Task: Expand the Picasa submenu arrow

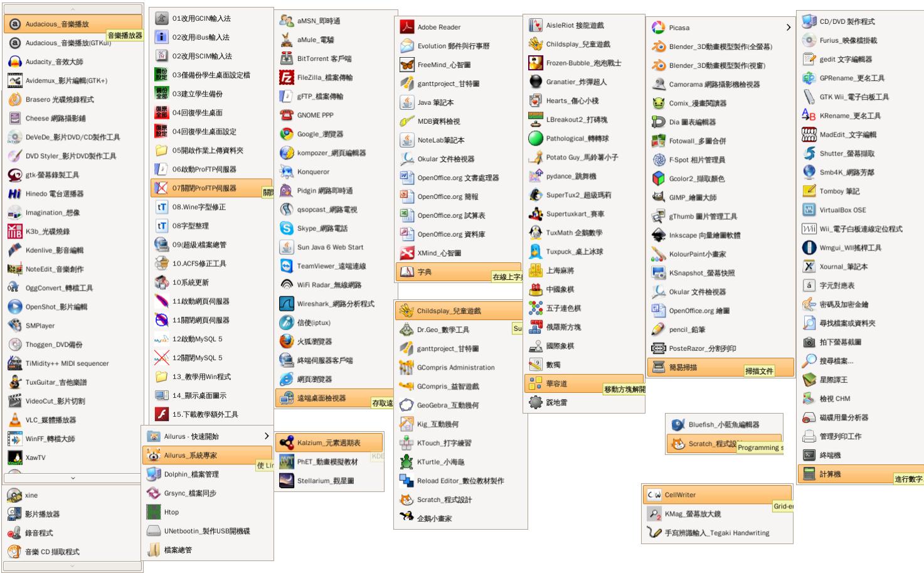Action: point(788,28)
